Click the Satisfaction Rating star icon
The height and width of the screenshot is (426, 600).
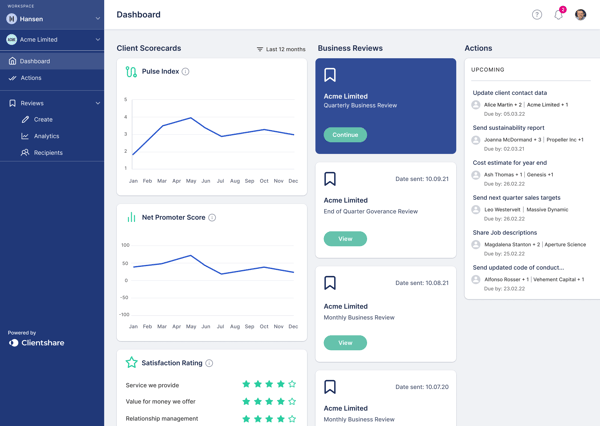[131, 362]
